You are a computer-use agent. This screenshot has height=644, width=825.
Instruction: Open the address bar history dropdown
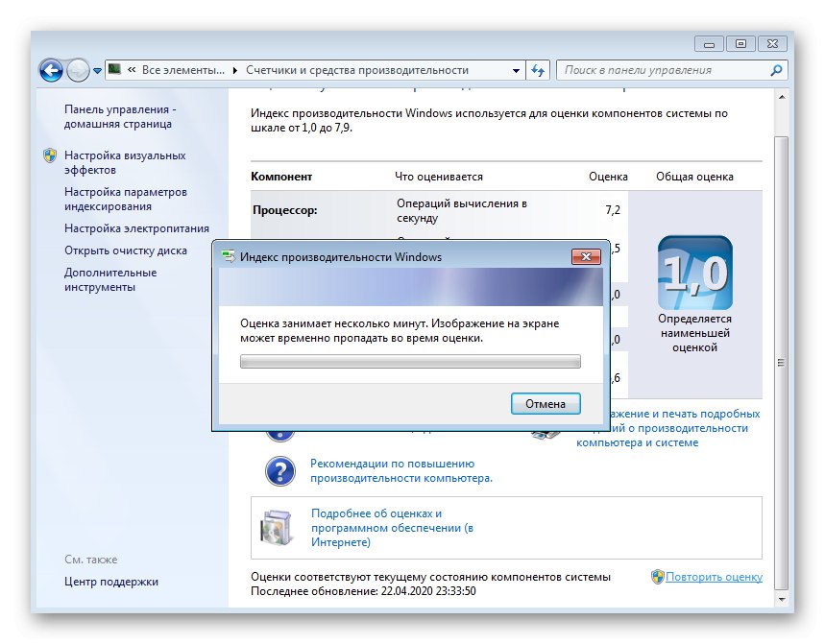tap(514, 70)
